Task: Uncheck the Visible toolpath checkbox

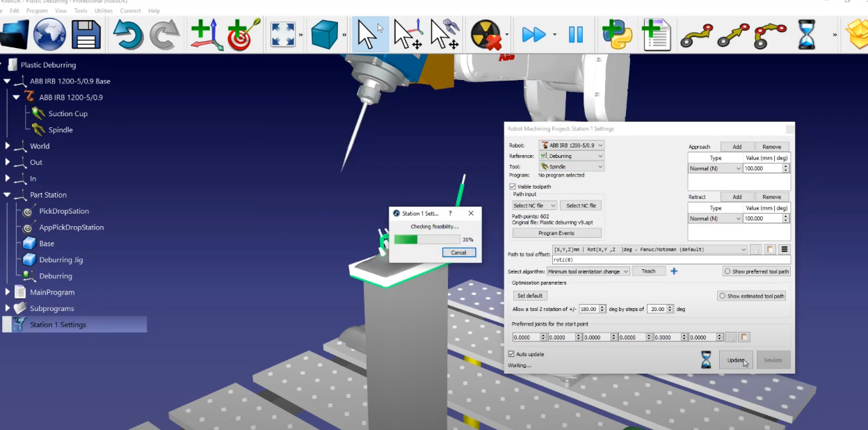Action: [513, 186]
